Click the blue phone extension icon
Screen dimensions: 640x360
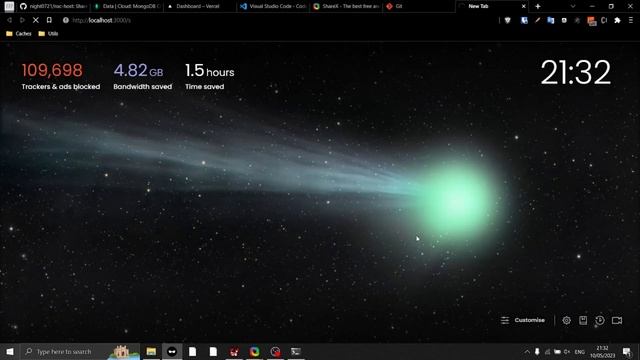tap(524, 20)
